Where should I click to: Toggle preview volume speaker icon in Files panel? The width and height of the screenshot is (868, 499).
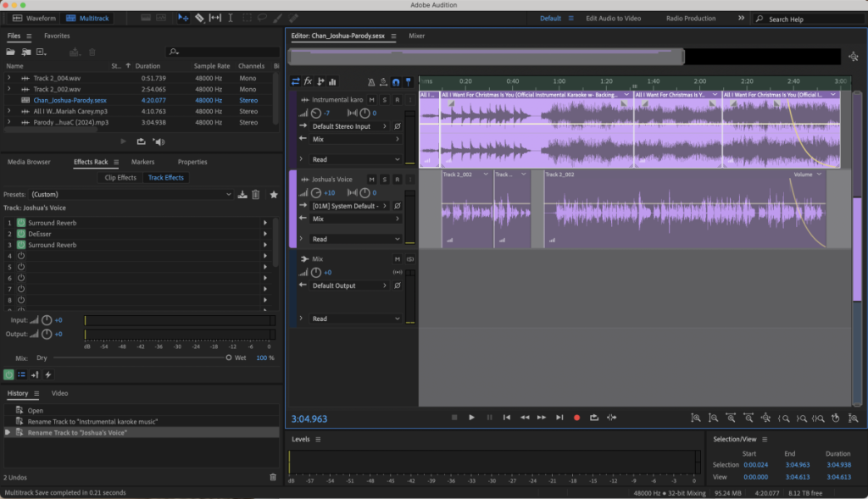[159, 141]
